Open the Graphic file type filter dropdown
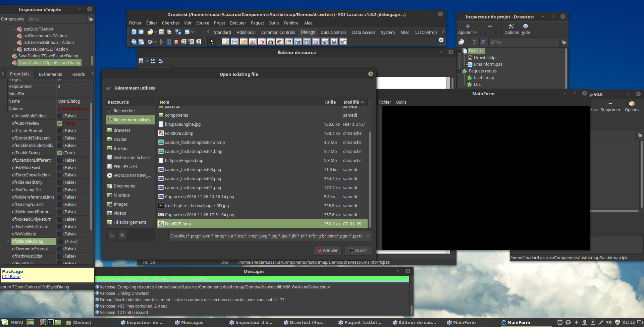 coord(270,236)
